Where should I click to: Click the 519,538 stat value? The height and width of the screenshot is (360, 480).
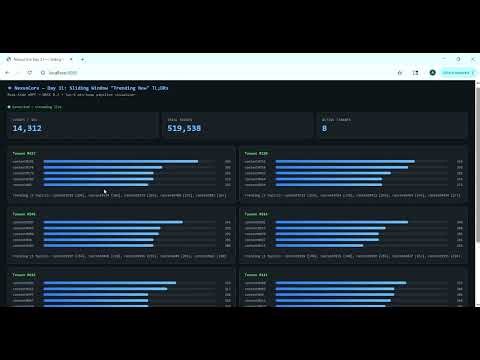pyautogui.click(x=184, y=128)
